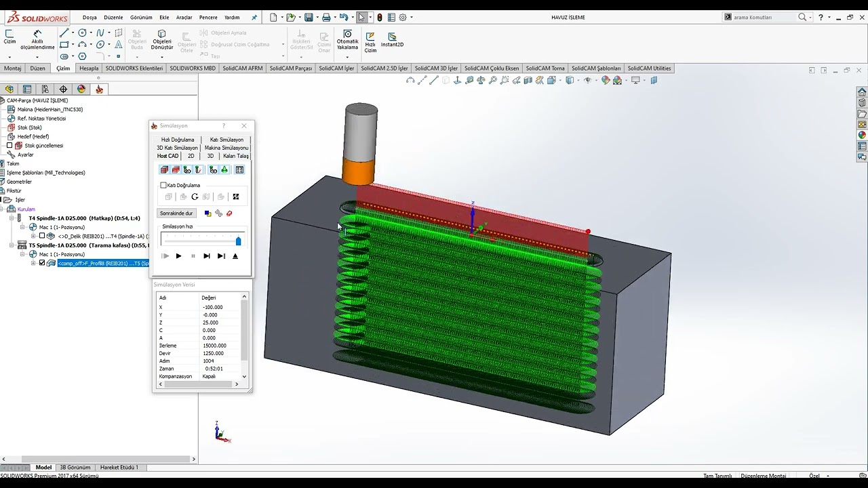This screenshot has width=868, height=488.
Task: Click the Save icon in the top toolbar
Action: tap(309, 18)
